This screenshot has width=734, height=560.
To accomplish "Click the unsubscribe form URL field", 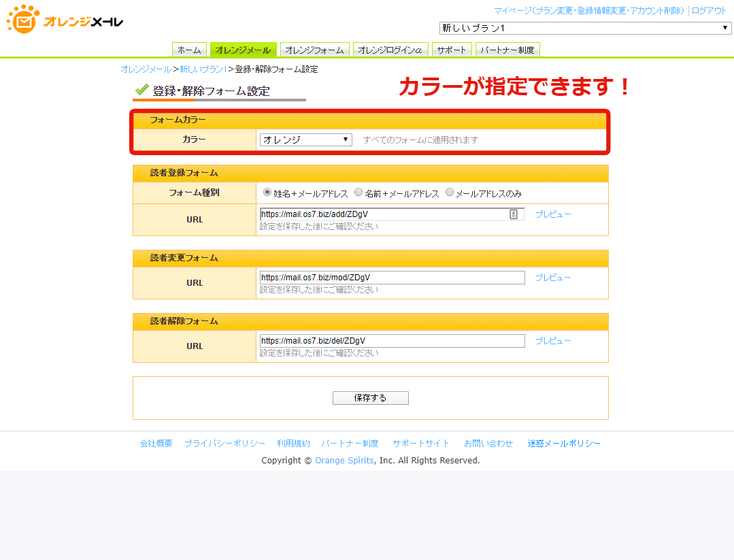I will (392, 341).
